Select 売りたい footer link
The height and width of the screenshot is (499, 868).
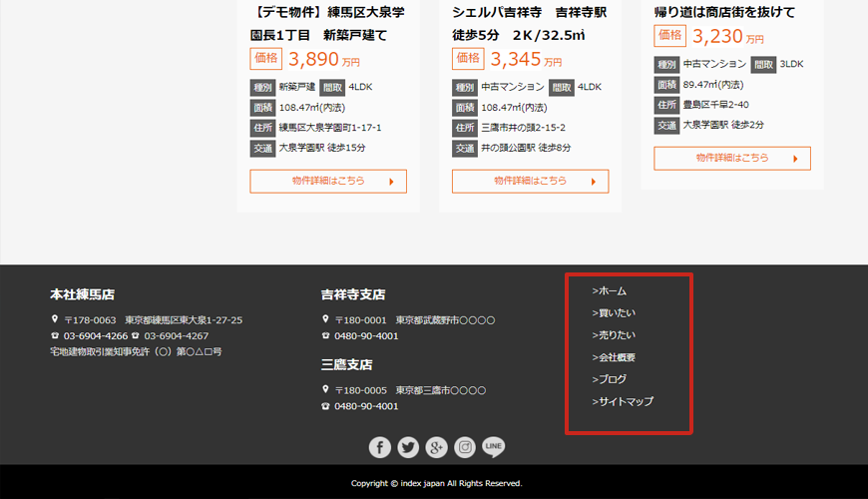[614, 335]
